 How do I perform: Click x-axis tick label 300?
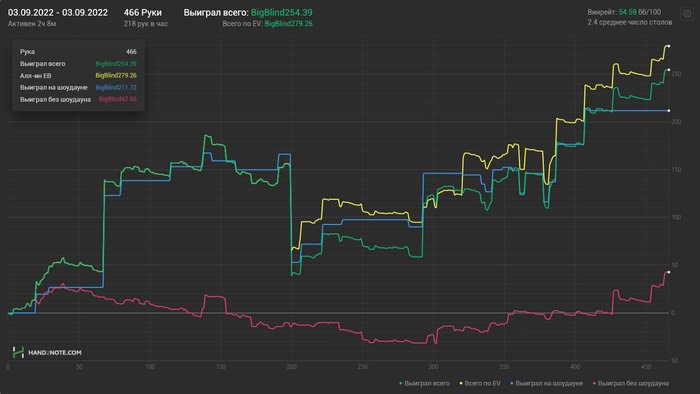433,367
